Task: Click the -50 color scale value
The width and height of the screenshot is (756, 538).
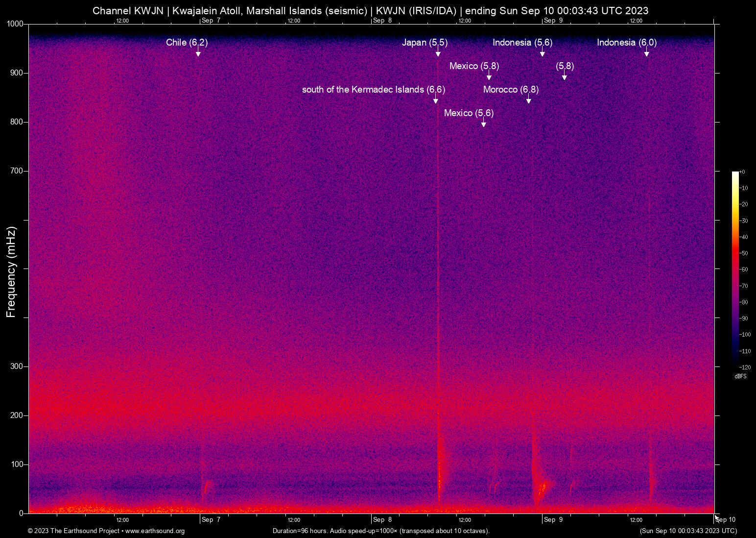Action: tap(743, 253)
